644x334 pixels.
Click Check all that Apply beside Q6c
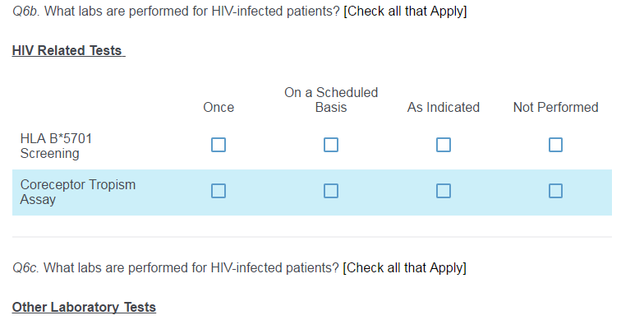click(404, 268)
